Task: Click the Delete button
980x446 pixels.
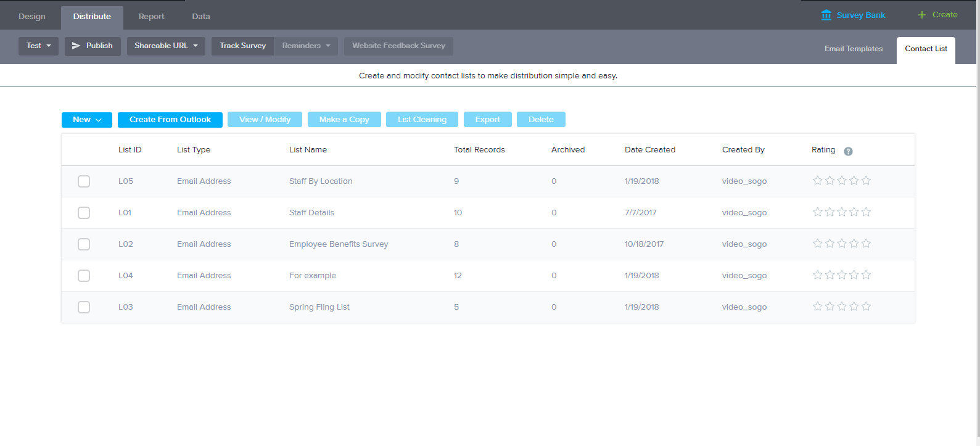Action: pos(541,120)
